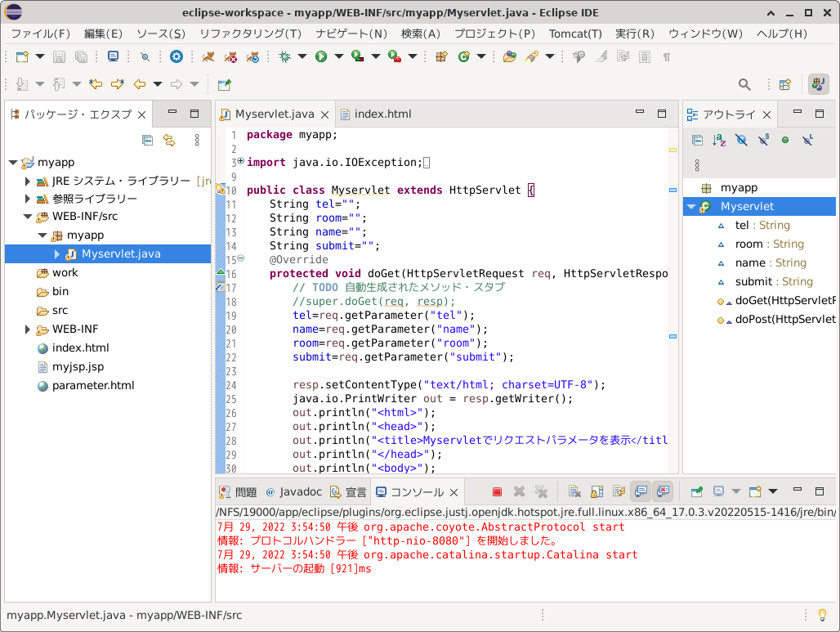
Task: Toggle Scroll Lock in Console
Action: point(596,491)
